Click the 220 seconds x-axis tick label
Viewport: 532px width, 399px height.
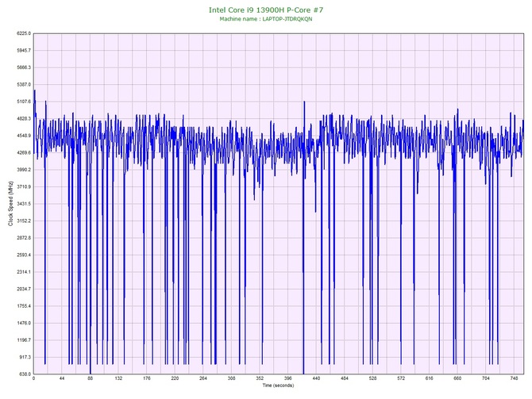click(175, 378)
